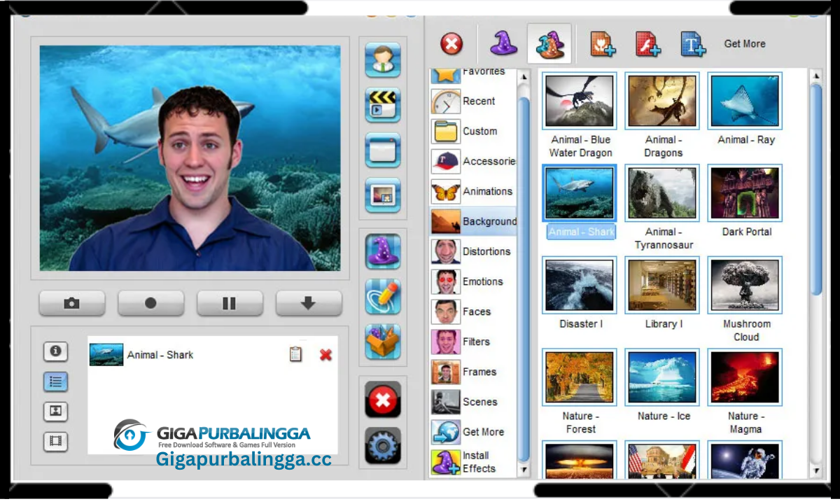
Task: Open the Custom category
Action: coord(473,131)
